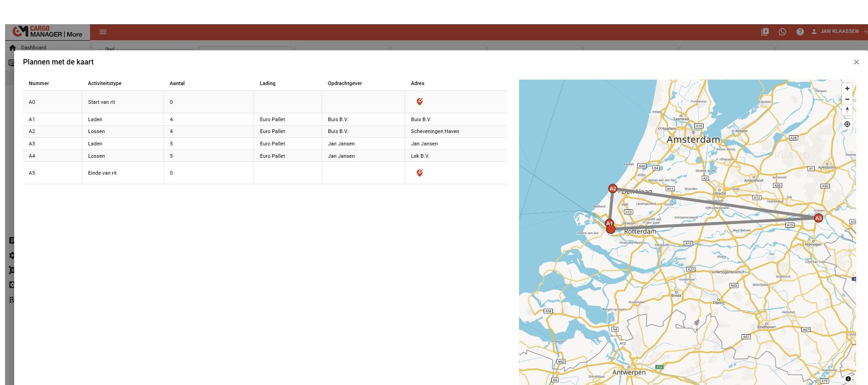Viewport: 868px width, 385px height.
Task: Select row number A2
Action: click(32, 131)
